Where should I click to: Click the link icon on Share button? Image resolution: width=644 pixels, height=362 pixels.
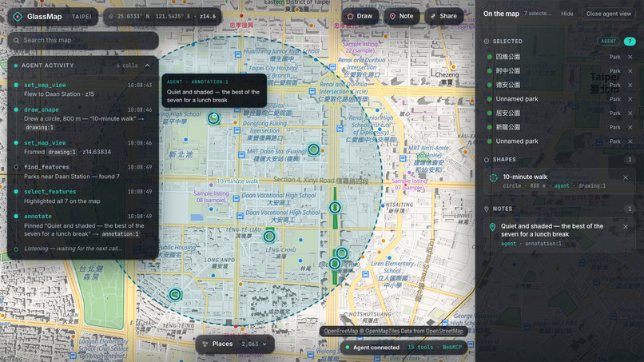[433, 17]
